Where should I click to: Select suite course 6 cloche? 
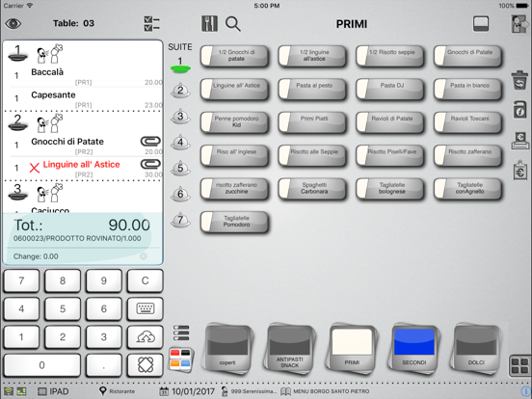point(180,194)
